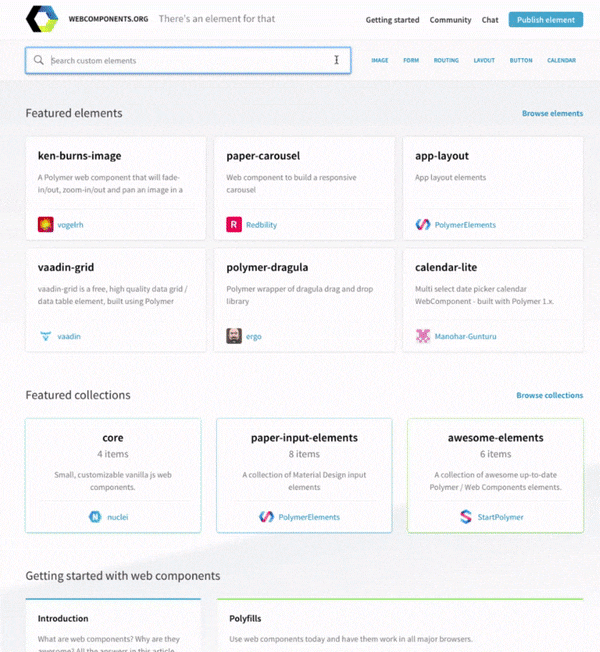Screen dimensions: 600x652
Task: Click the PolymerElements icon under app-layout
Action: [423, 224]
